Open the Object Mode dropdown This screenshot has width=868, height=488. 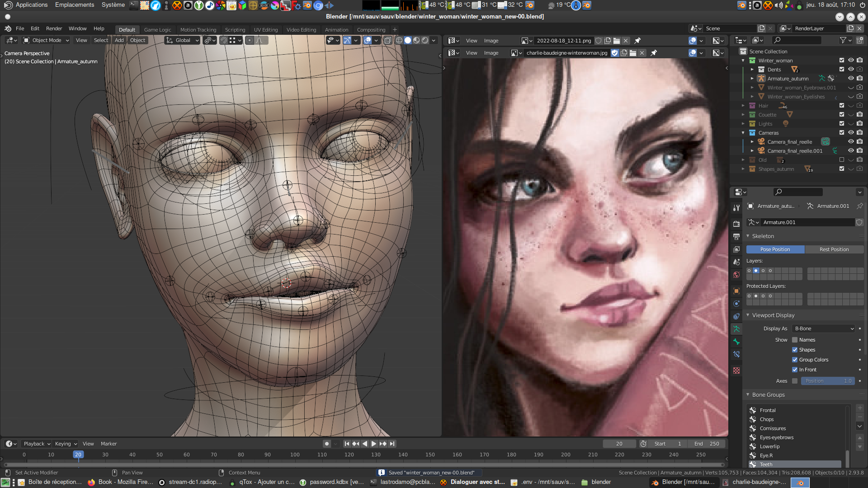(x=46, y=40)
